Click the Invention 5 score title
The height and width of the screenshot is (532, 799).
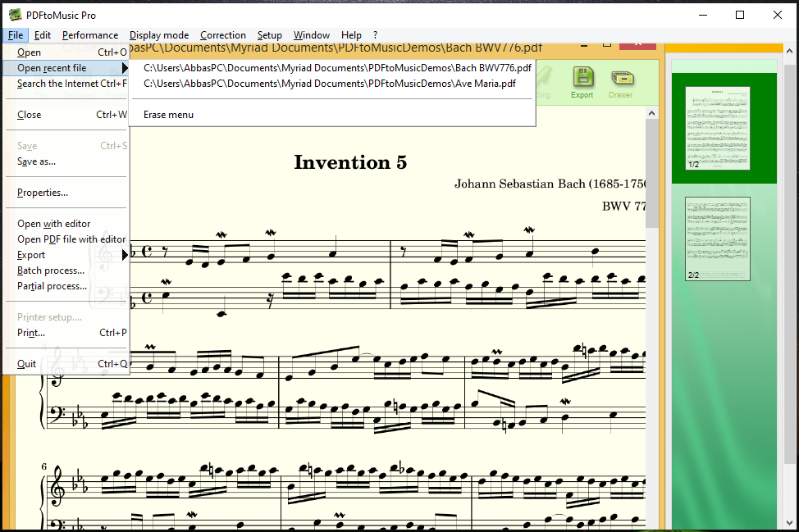coord(350,162)
